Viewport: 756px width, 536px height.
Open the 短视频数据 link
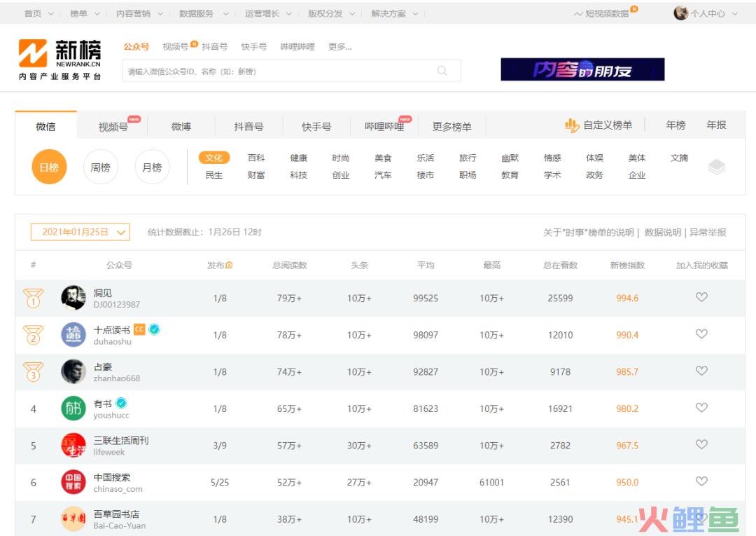click(x=606, y=13)
